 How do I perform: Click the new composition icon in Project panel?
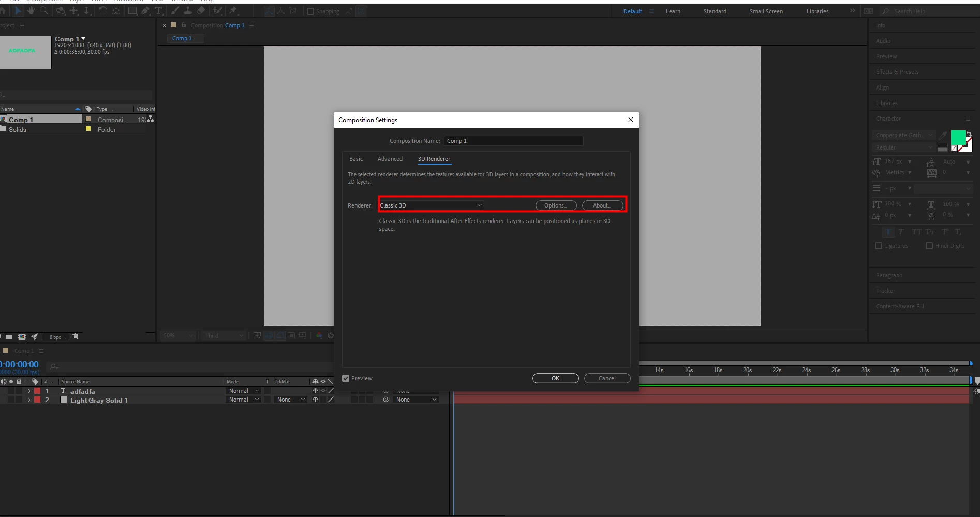(22, 337)
